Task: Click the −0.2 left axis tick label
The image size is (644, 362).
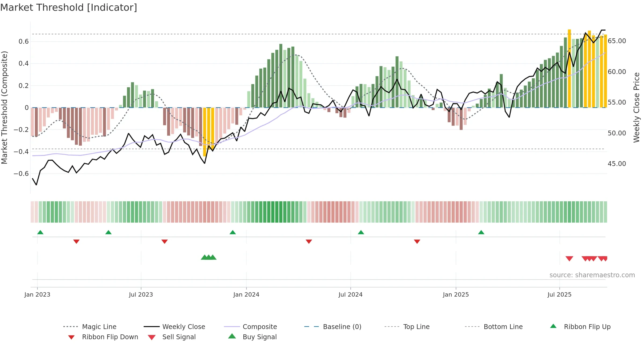Action: click(x=21, y=130)
